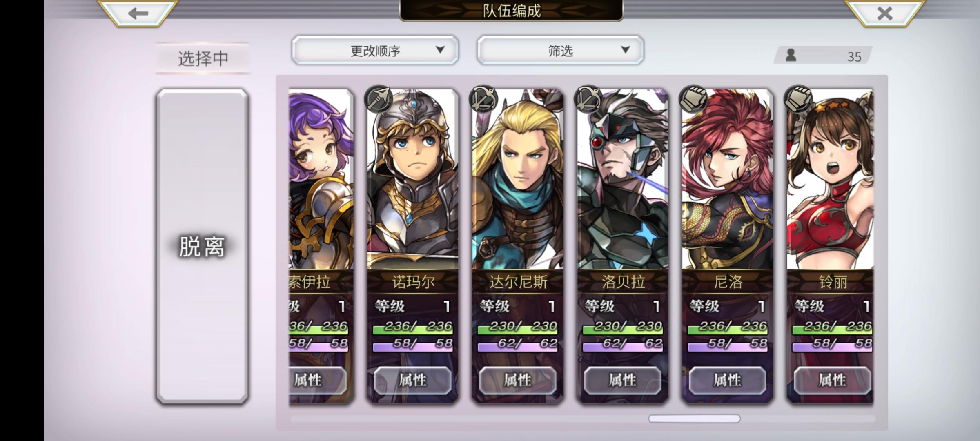Click the arrow on 筛选 dropdown
The width and height of the screenshot is (980, 441).
click(x=625, y=50)
